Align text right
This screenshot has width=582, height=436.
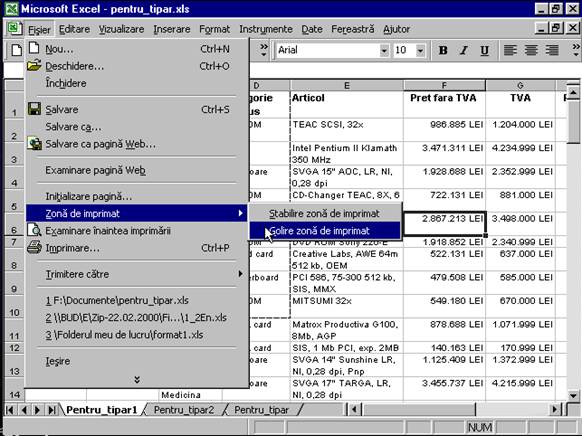tap(552, 50)
